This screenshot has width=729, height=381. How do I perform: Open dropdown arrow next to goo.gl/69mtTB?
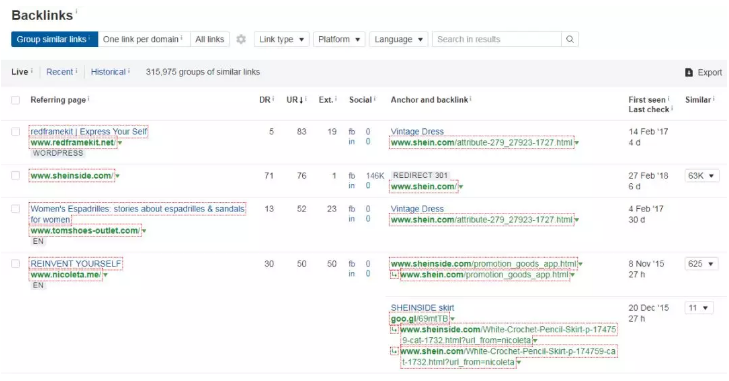click(452, 319)
